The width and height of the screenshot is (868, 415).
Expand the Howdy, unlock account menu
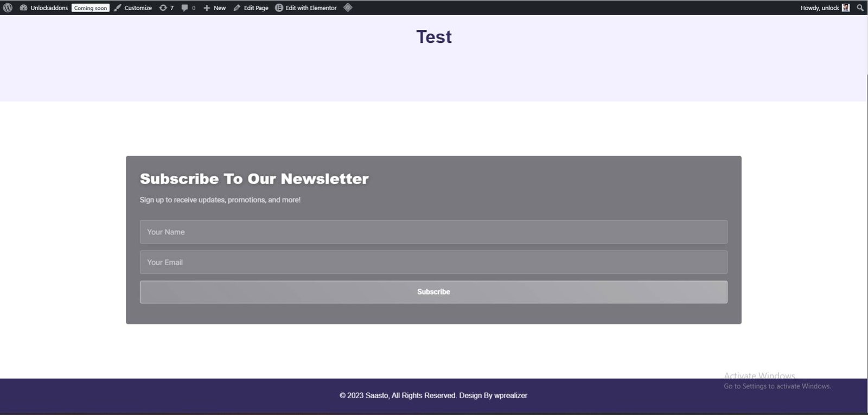(819, 8)
